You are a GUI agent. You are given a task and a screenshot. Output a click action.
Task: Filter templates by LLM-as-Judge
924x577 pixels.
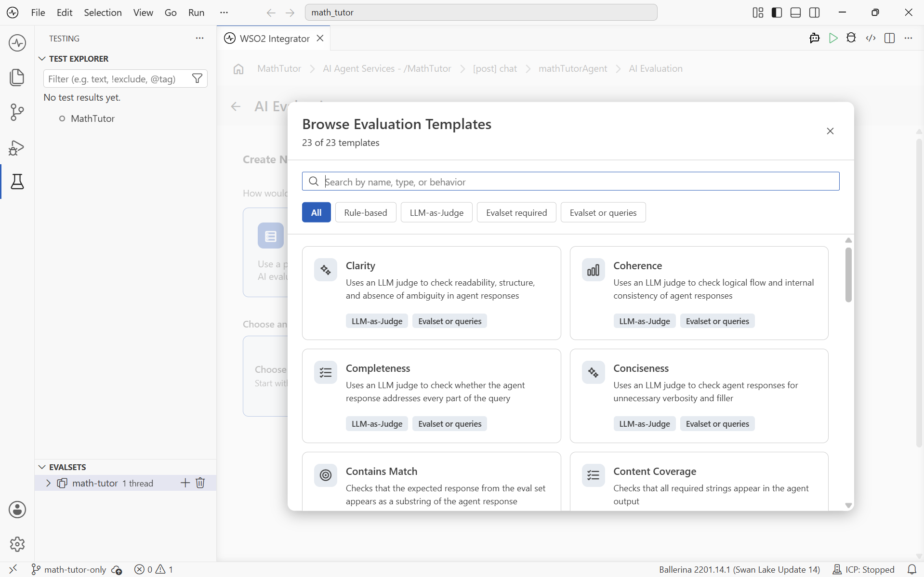(436, 212)
